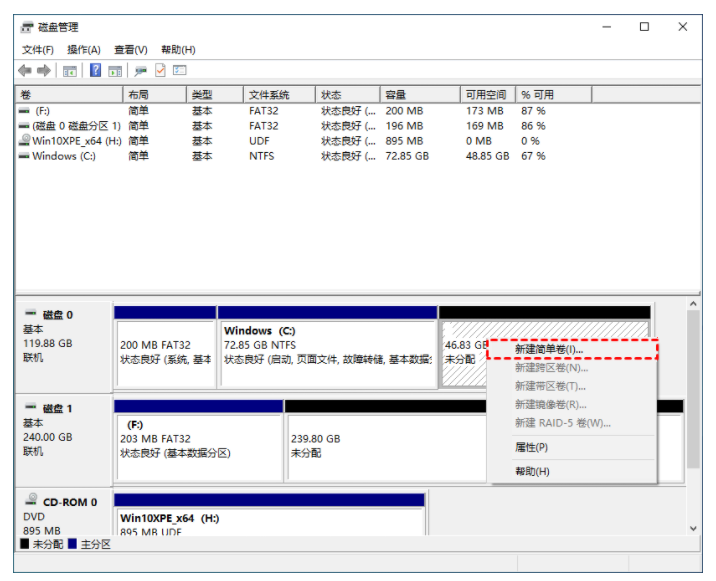Click the CD-ROM 0 disc icon
The width and height of the screenshot is (716, 581).
click(x=30, y=502)
